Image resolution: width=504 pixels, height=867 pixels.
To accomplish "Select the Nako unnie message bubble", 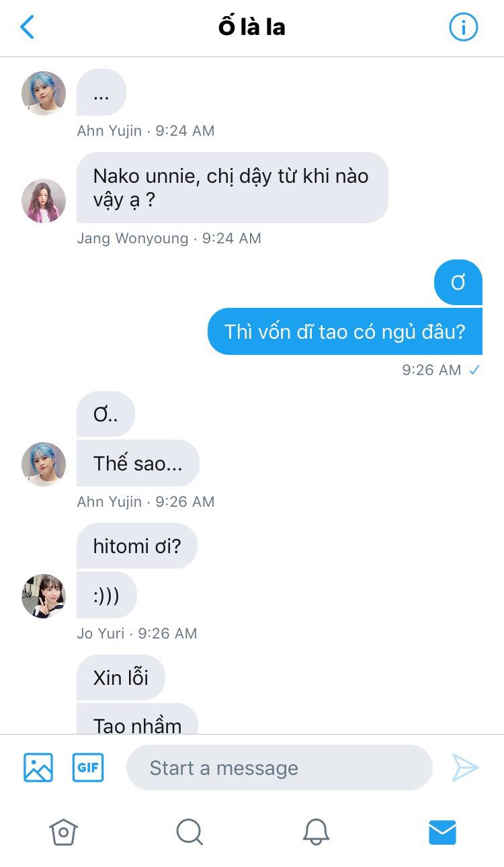I will tap(233, 188).
